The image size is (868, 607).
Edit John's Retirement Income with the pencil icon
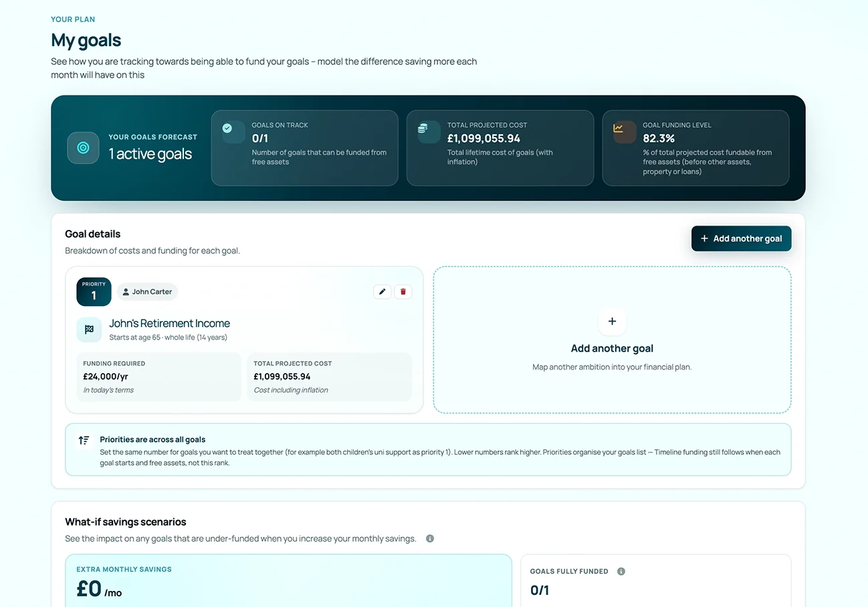click(383, 291)
